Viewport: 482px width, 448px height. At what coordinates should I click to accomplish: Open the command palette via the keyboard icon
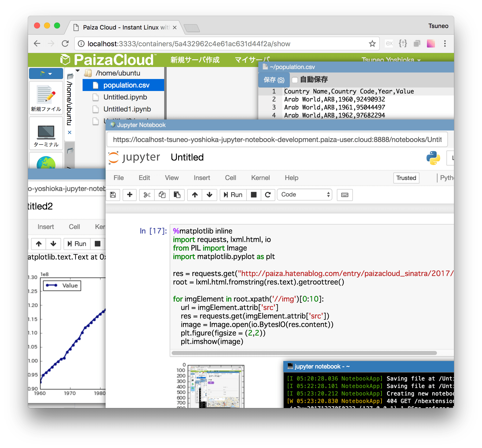pyautogui.click(x=345, y=195)
